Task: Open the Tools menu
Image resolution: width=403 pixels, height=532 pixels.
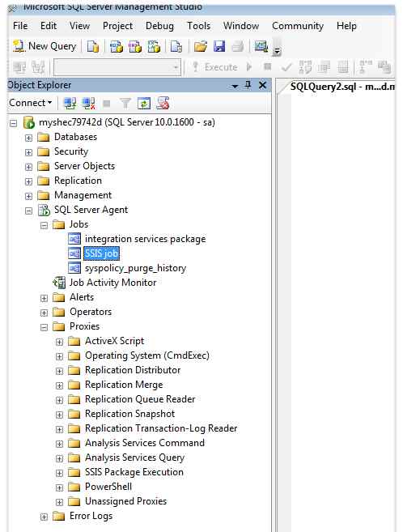Action: tap(198, 26)
